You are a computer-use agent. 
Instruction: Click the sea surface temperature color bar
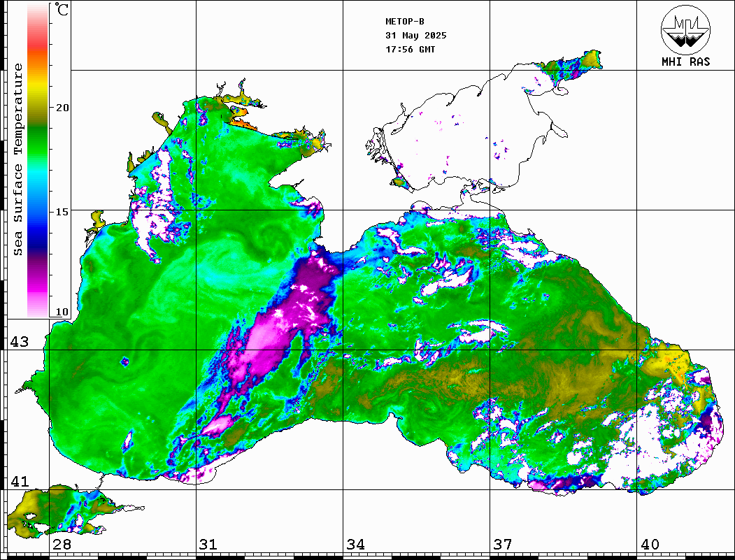click(x=38, y=160)
